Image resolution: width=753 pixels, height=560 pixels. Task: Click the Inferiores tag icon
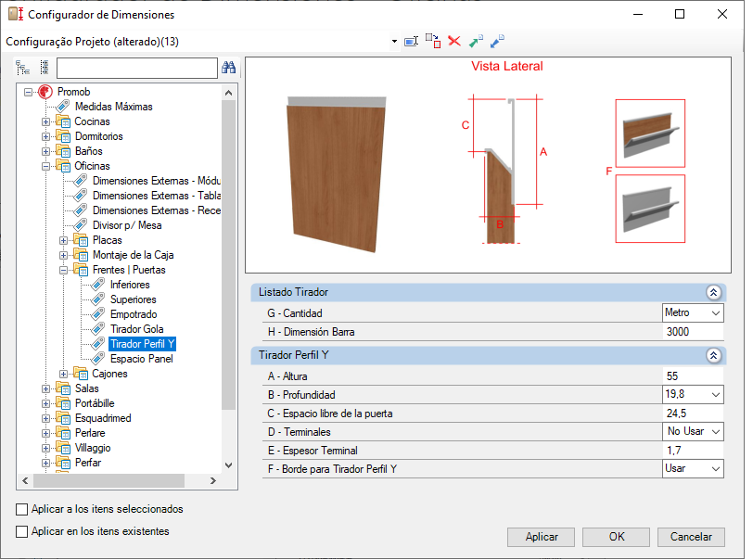[x=98, y=285]
